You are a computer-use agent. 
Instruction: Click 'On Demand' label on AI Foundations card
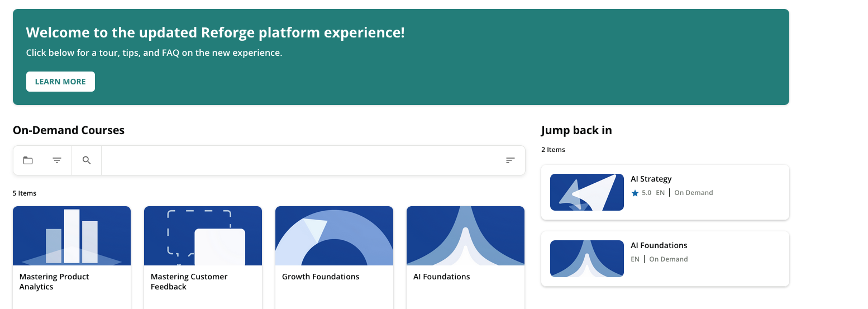(669, 259)
